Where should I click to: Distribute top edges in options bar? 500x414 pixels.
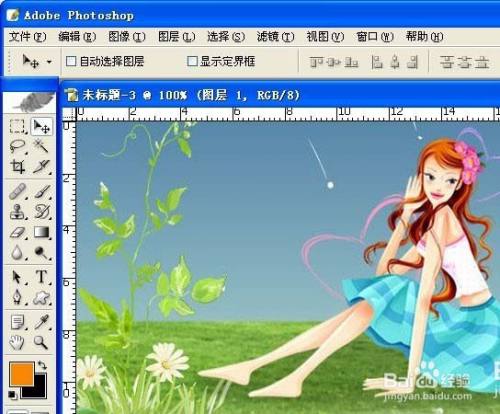[x=447, y=62]
